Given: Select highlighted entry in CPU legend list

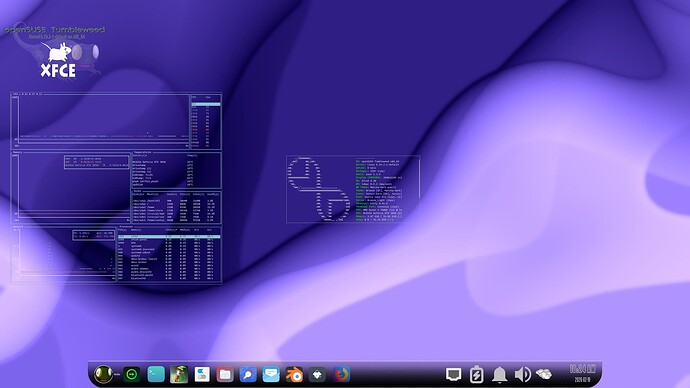Looking at the screenshot, I should [x=206, y=104].
